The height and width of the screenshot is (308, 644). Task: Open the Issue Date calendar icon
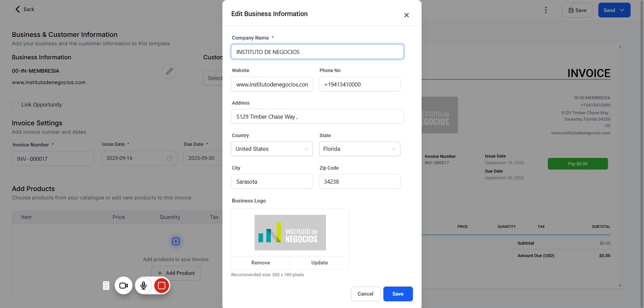(x=169, y=158)
